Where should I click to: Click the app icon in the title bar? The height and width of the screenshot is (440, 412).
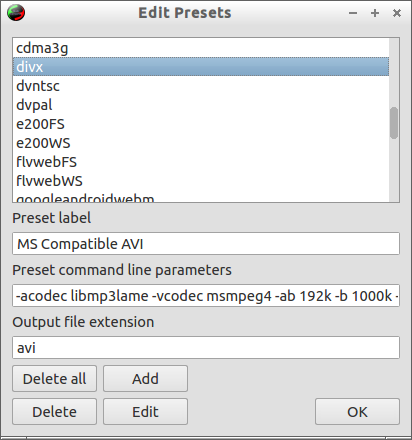(x=16, y=13)
